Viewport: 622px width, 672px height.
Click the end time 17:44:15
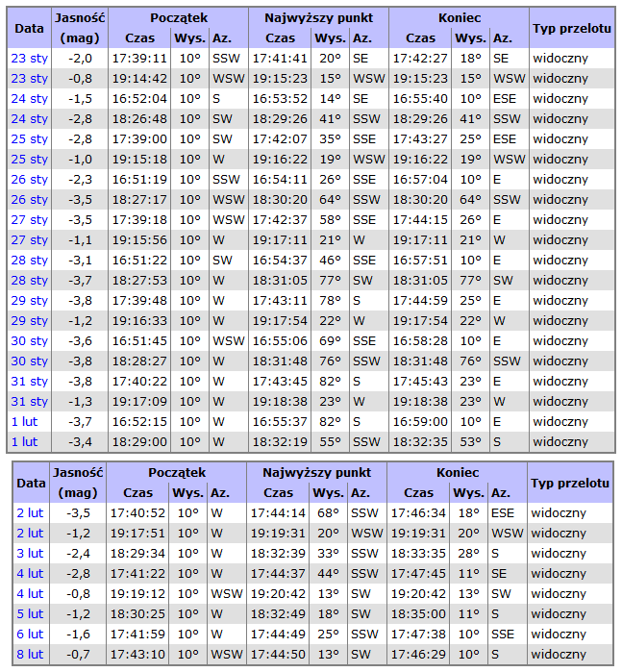coord(420,219)
